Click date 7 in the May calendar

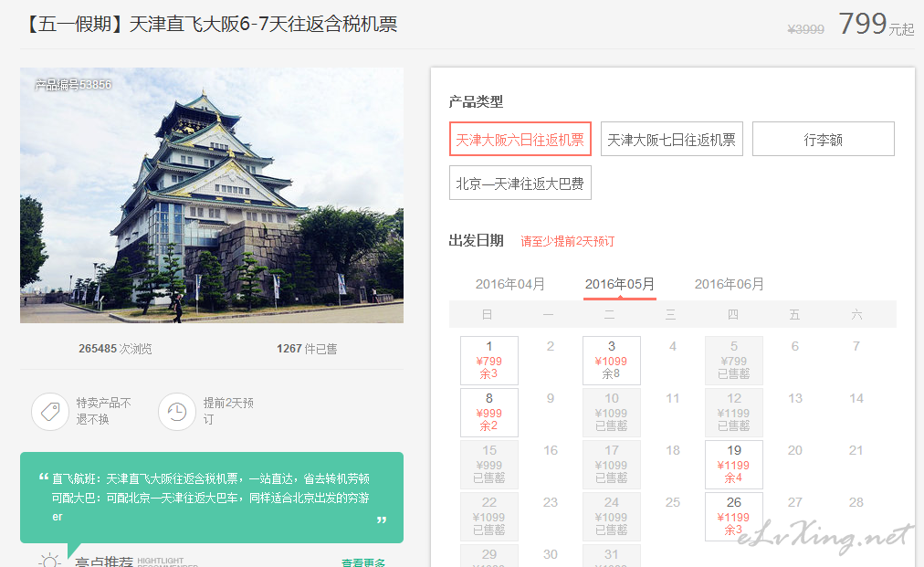pos(856,346)
